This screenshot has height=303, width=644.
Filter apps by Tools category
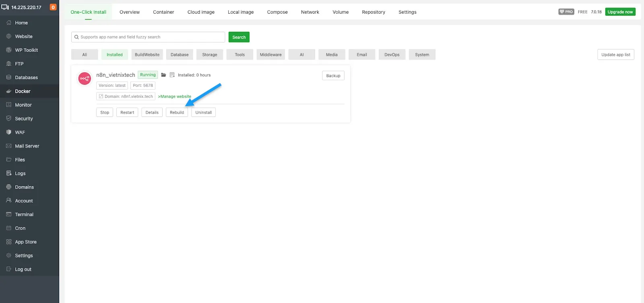(x=240, y=55)
